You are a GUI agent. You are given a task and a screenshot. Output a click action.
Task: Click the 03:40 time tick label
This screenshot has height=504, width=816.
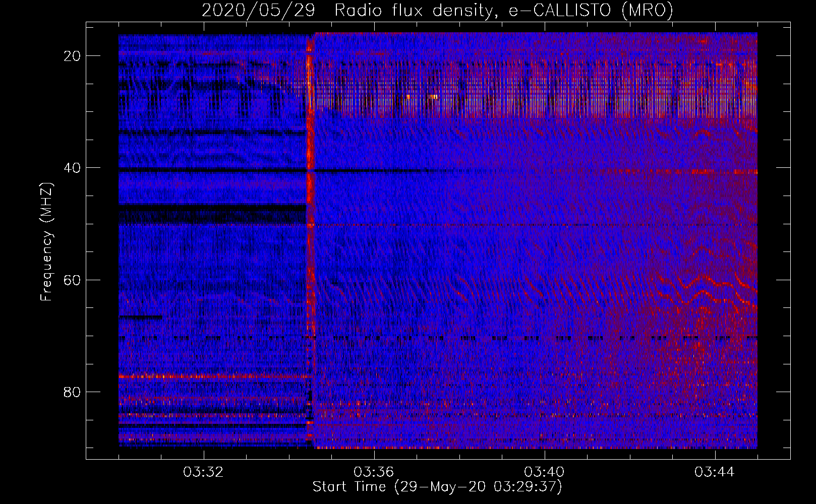(544, 472)
